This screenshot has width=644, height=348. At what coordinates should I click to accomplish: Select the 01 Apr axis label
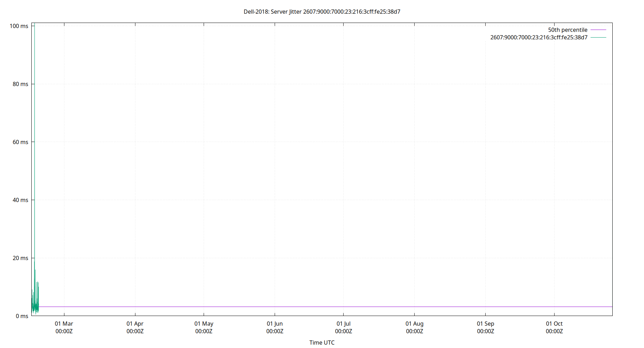point(135,324)
